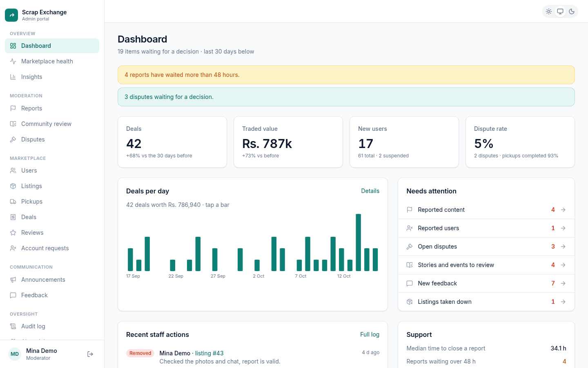Viewport: 588px width, 368px height.
Task: Click the Open disputes gavel icon
Action: [410, 247]
